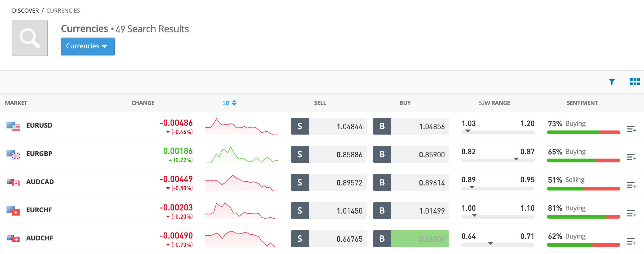Viewport: 644px width, 254px height.
Task: Click the EURCHF 81% Buying sentiment bar
Action: 583,217
